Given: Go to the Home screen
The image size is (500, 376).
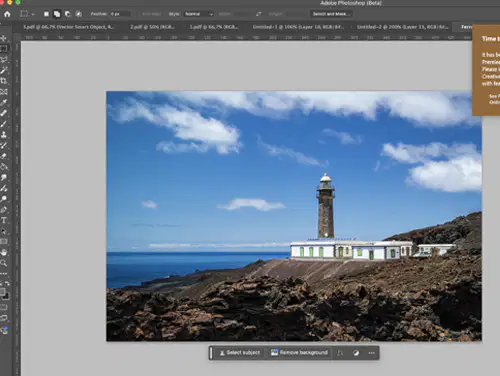Looking at the screenshot, I should click(x=7, y=14).
